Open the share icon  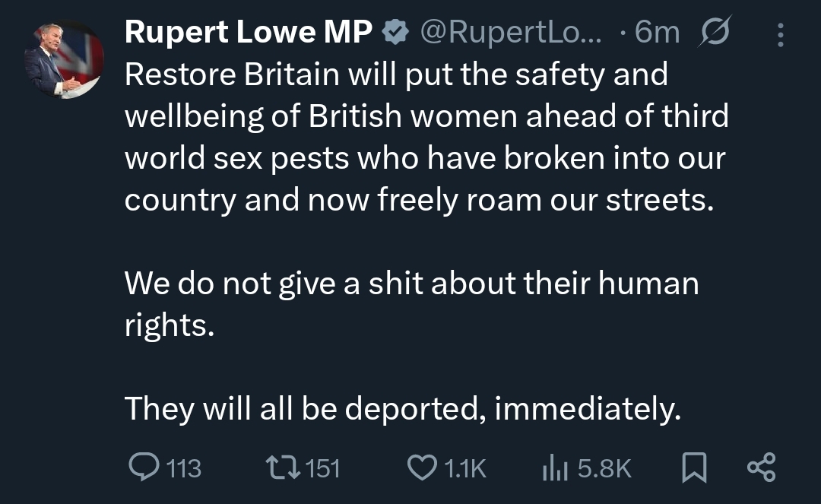tap(760, 467)
